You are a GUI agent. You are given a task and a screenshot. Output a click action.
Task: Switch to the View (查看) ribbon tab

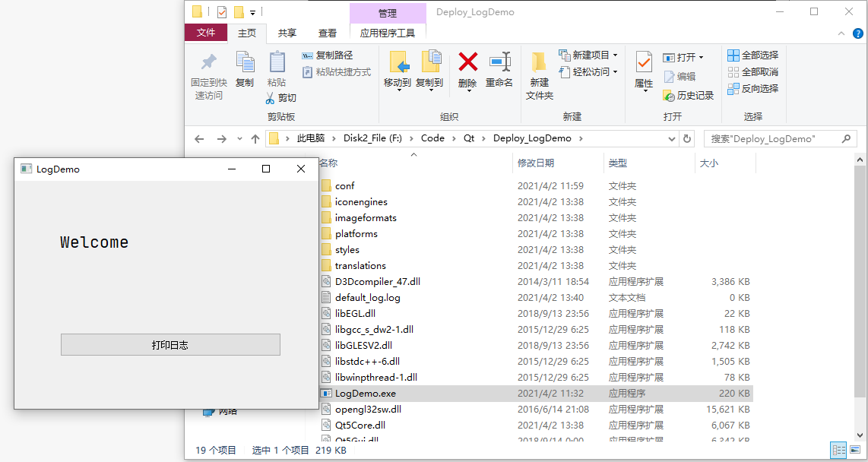coord(327,33)
